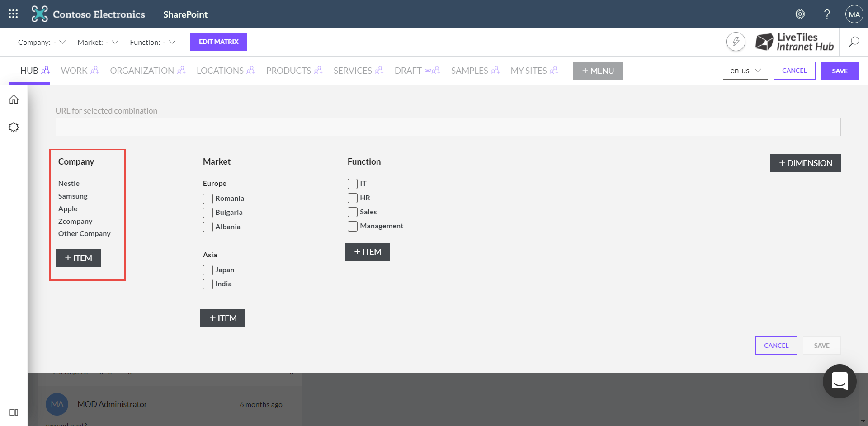Select Samsung in Company list
Image resolution: width=868 pixels, height=426 pixels.
(73, 196)
